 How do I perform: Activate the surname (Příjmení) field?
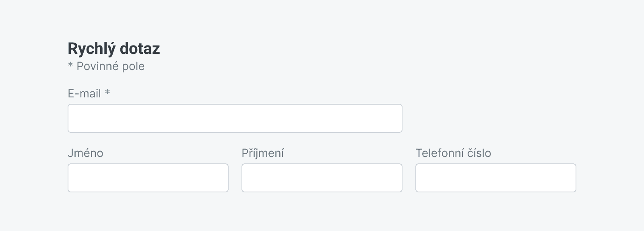point(322,178)
